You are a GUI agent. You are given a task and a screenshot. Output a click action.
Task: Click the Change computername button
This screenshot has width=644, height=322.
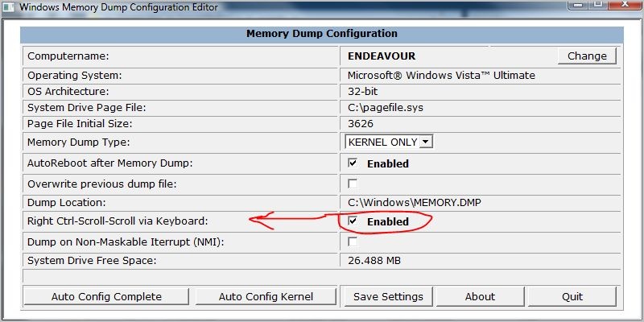(587, 56)
